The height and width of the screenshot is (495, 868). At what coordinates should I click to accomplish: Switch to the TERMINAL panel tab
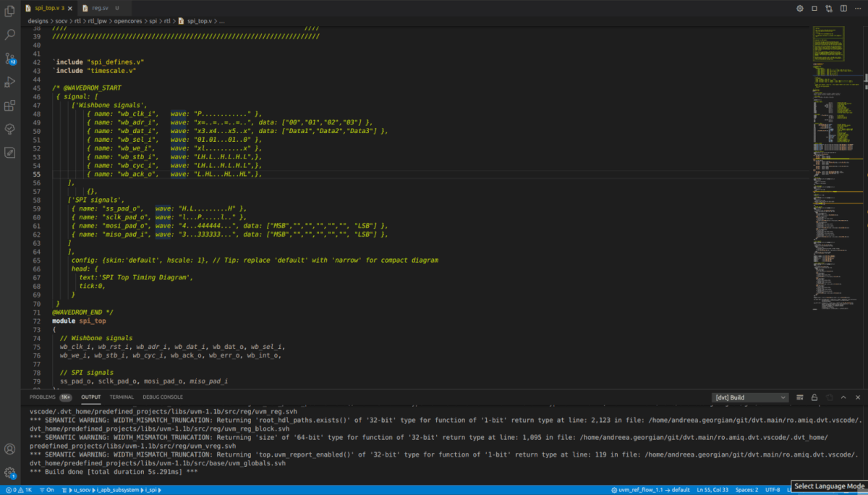coord(122,397)
